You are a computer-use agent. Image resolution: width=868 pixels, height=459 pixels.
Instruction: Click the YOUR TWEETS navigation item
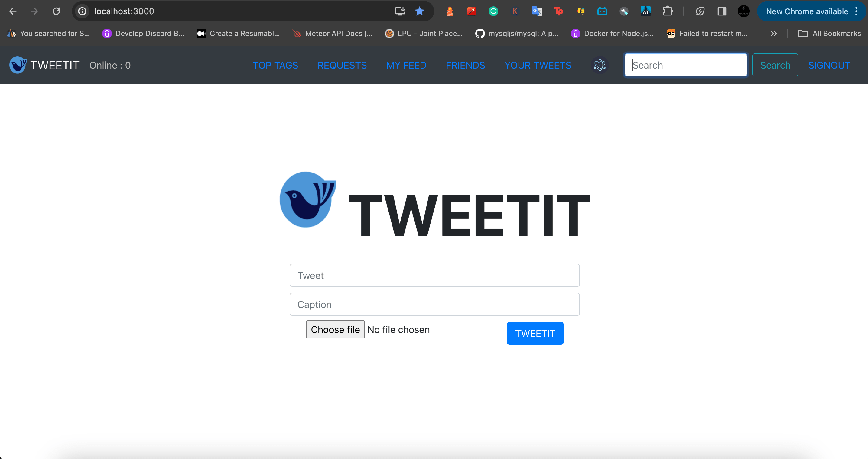coord(538,65)
